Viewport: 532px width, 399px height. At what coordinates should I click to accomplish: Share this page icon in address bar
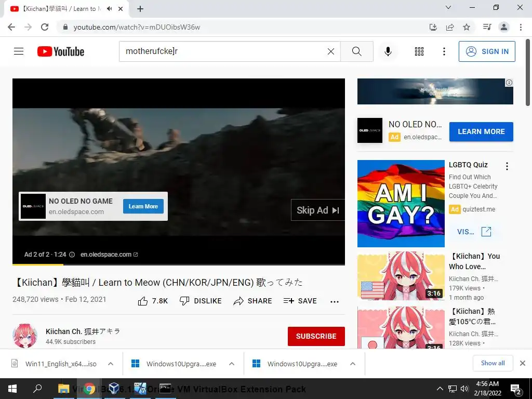point(450,27)
